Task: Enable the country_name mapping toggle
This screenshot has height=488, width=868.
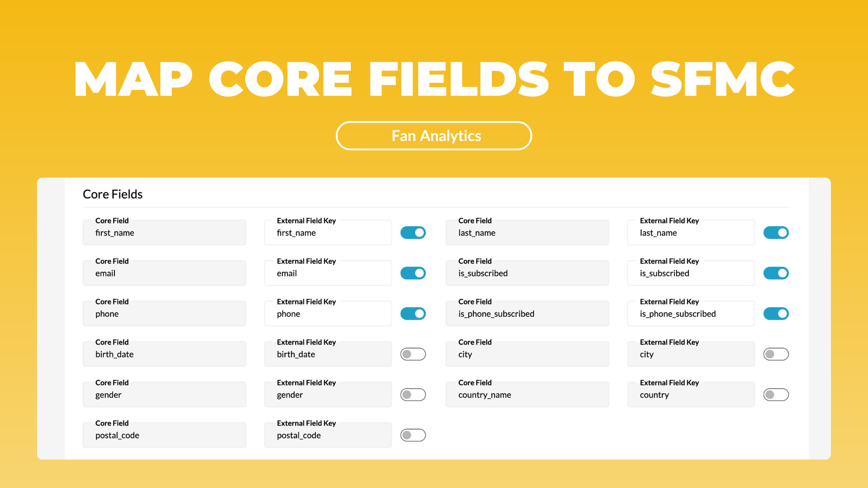Action: 776,395
